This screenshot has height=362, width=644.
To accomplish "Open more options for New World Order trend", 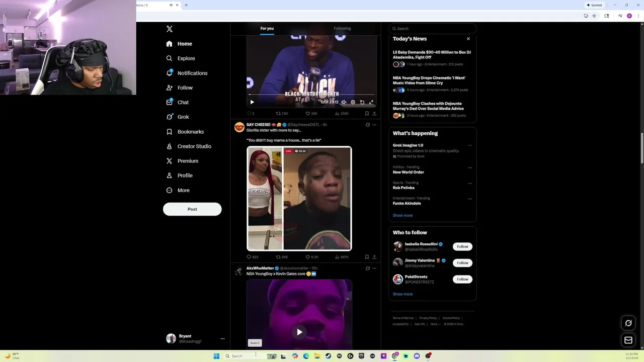I will point(470,167).
